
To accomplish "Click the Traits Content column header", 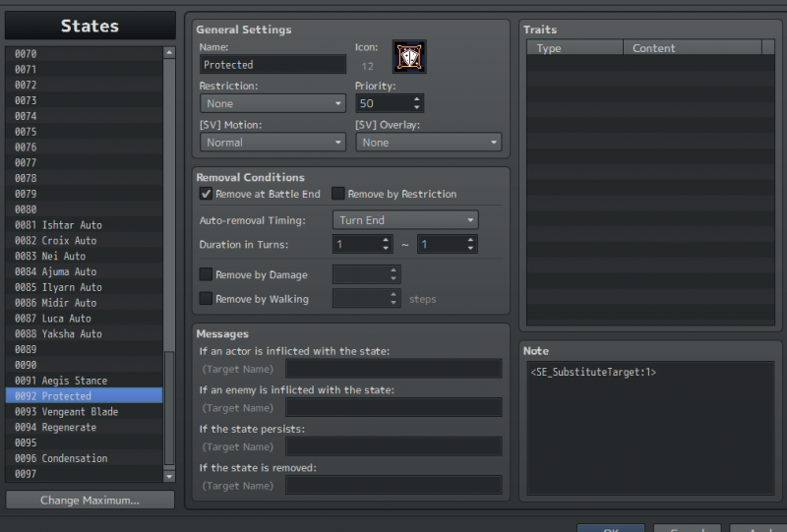I will (693, 48).
